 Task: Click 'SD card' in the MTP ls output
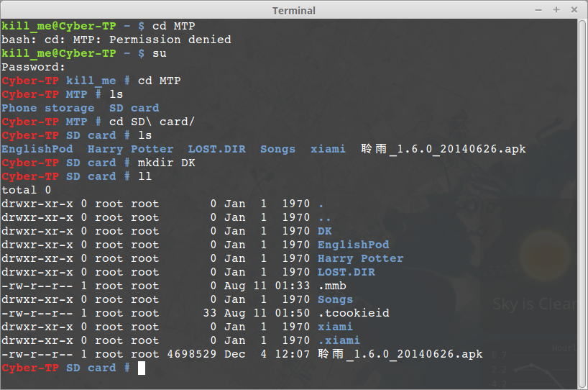[134, 108]
